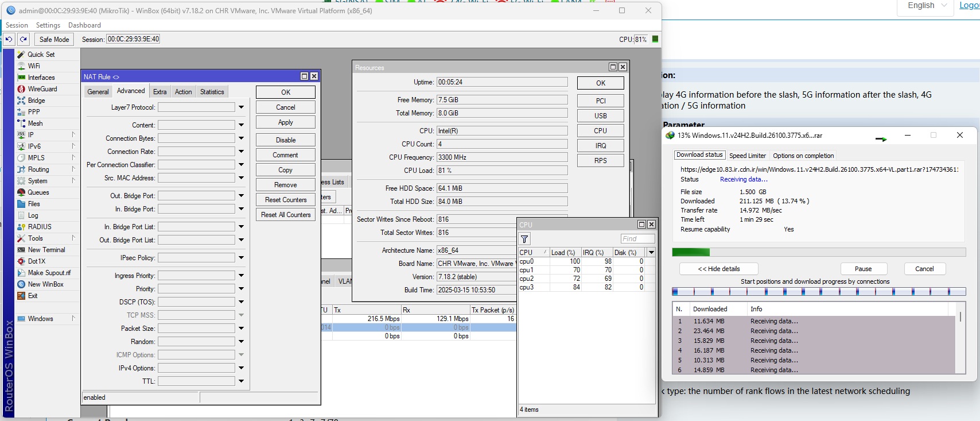Open Files in the sidebar
This screenshot has height=421, width=980.
tap(34, 204)
